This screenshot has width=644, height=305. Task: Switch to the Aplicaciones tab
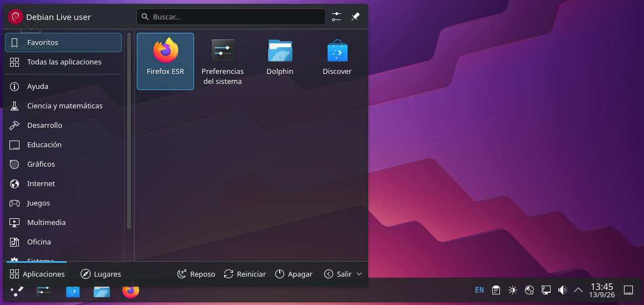pos(37,274)
